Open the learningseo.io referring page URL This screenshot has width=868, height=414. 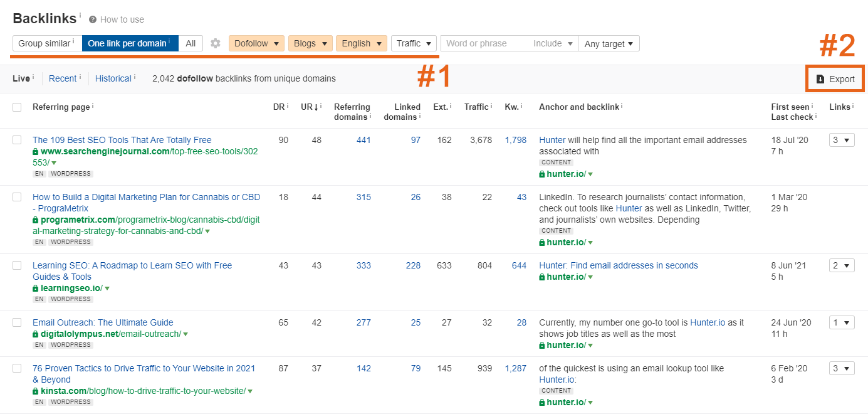tap(71, 288)
